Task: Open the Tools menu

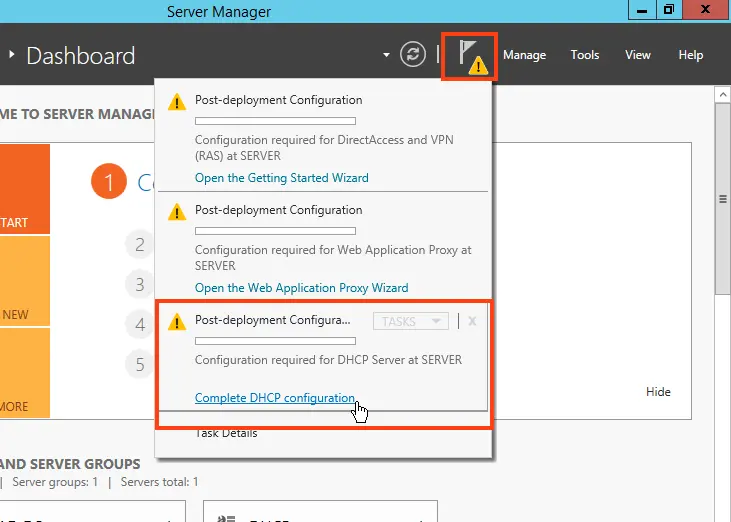Action: click(585, 55)
